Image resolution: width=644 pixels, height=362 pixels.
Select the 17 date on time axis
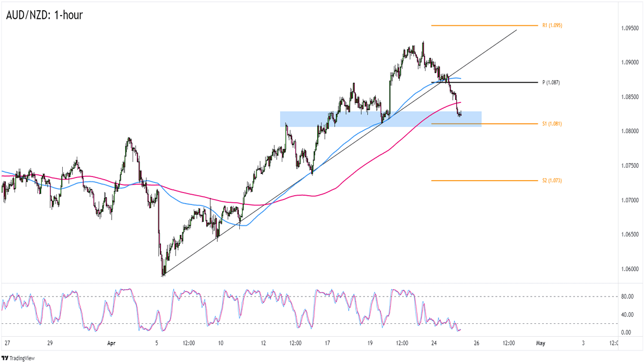pos(327,343)
